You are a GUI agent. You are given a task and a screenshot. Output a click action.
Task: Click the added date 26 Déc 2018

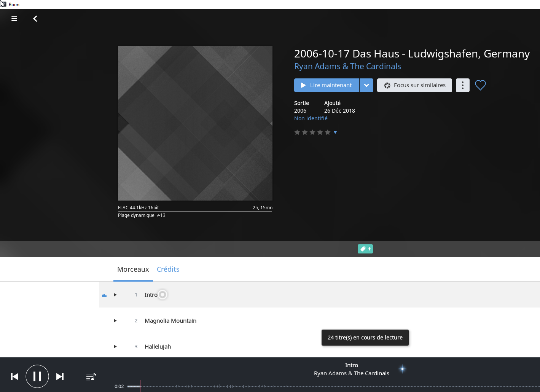[339, 111]
